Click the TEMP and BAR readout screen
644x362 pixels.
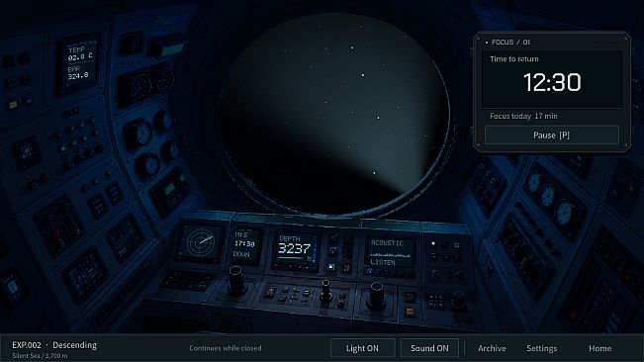(x=80, y=62)
